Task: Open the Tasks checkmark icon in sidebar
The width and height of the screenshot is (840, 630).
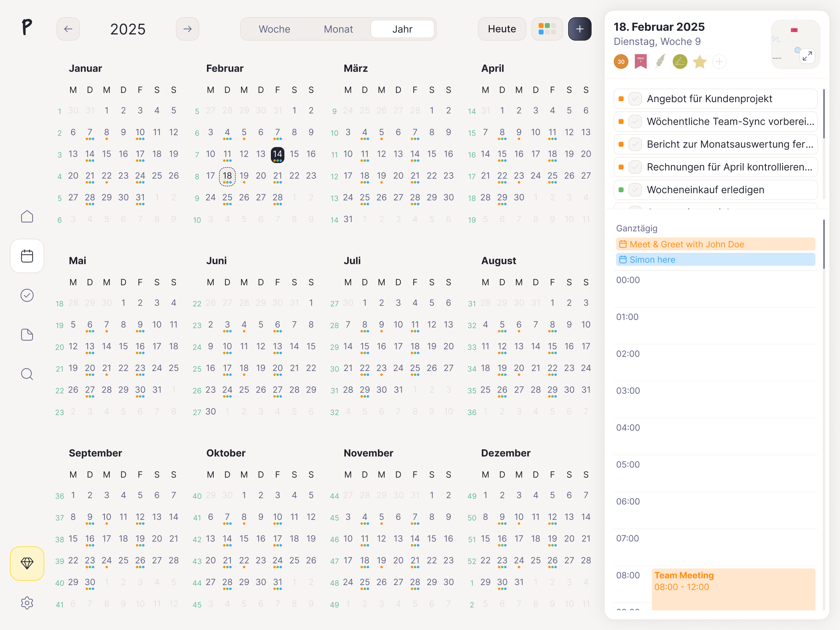Action: [x=27, y=295]
